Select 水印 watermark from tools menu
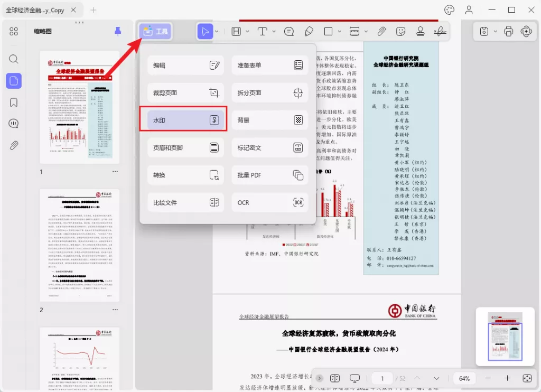The image size is (541, 392). click(x=183, y=120)
